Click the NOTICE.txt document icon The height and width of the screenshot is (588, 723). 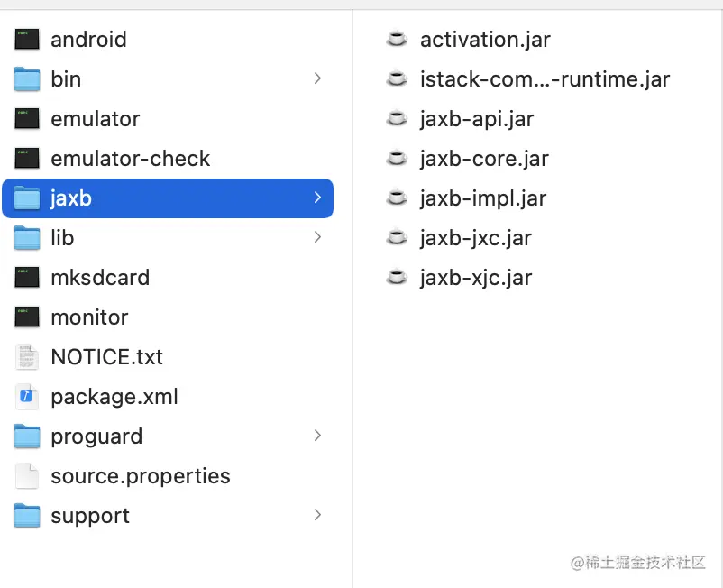point(27,357)
